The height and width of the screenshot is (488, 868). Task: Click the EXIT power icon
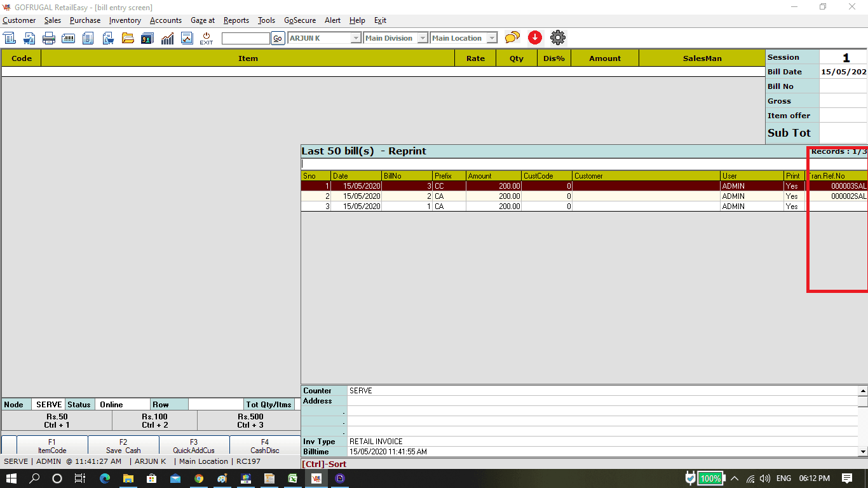207,38
